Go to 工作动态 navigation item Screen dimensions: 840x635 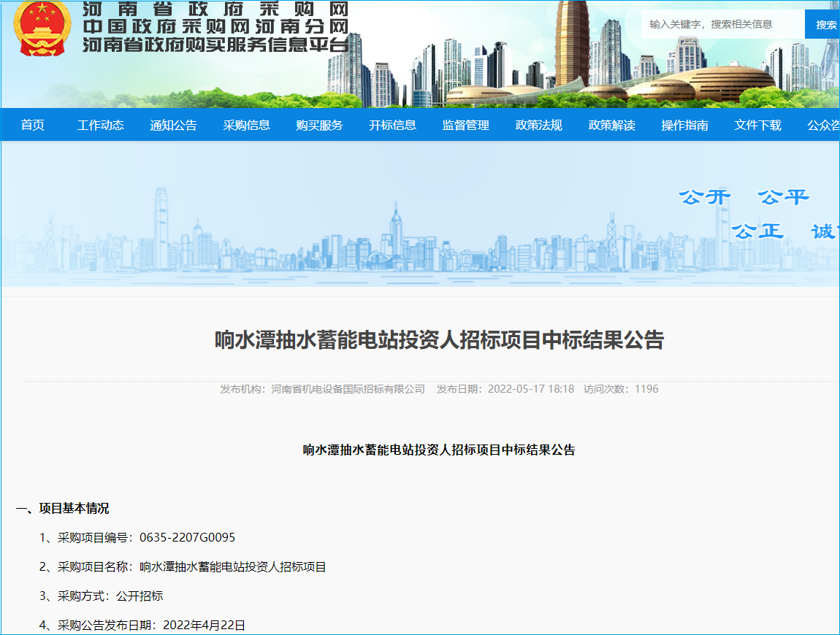(x=101, y=126)
